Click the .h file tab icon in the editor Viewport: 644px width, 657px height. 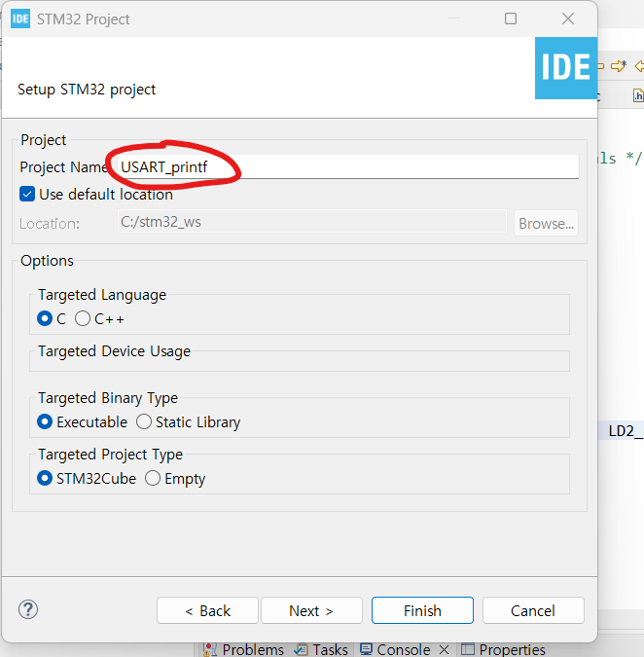tap(638, 95)
